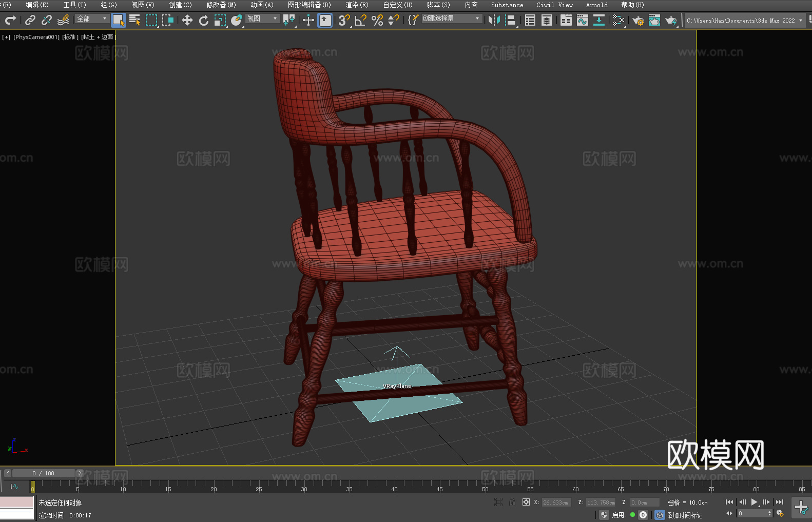The width and height of the screenshot is (812, 522).
Task: Open the 工具(T) menu
Action: [x=75, y=5]
